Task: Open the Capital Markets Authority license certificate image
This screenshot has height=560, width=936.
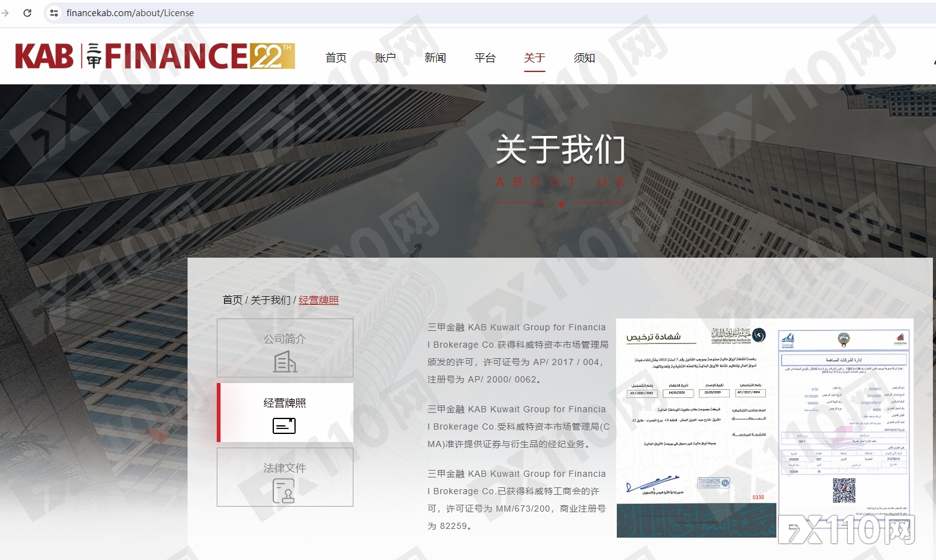Action: pos(696,428)
